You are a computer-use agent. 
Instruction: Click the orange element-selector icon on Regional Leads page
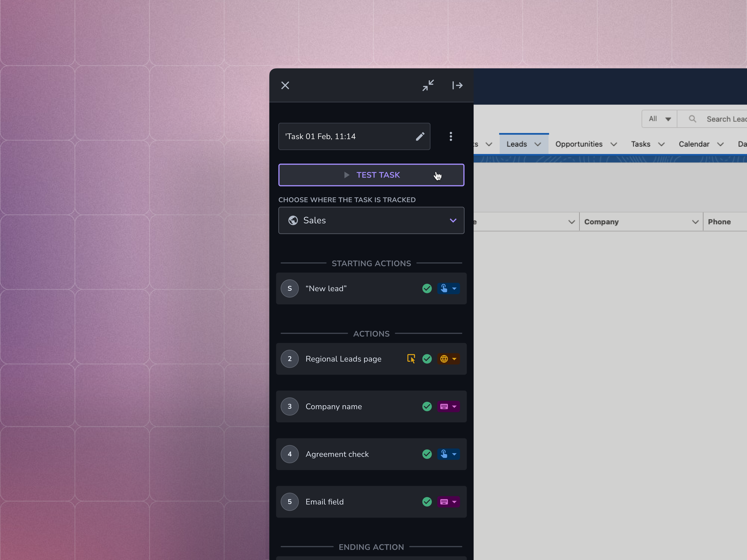click(411, 358)
